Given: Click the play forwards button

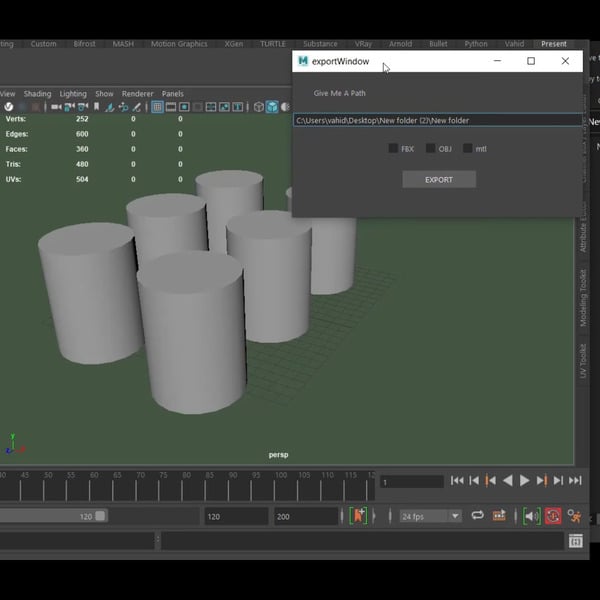Looking at the screenshot, I should point(525,481).
